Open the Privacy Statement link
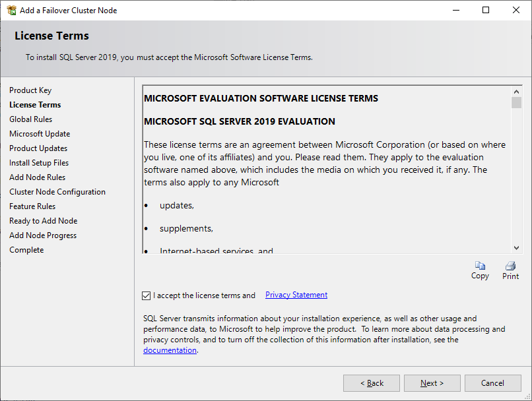 pos(296,295)
